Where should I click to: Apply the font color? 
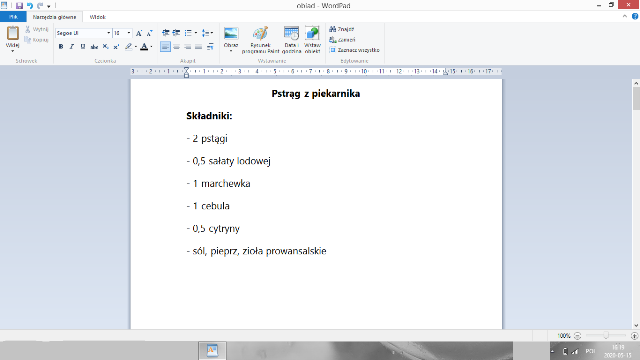coord(144,47)
